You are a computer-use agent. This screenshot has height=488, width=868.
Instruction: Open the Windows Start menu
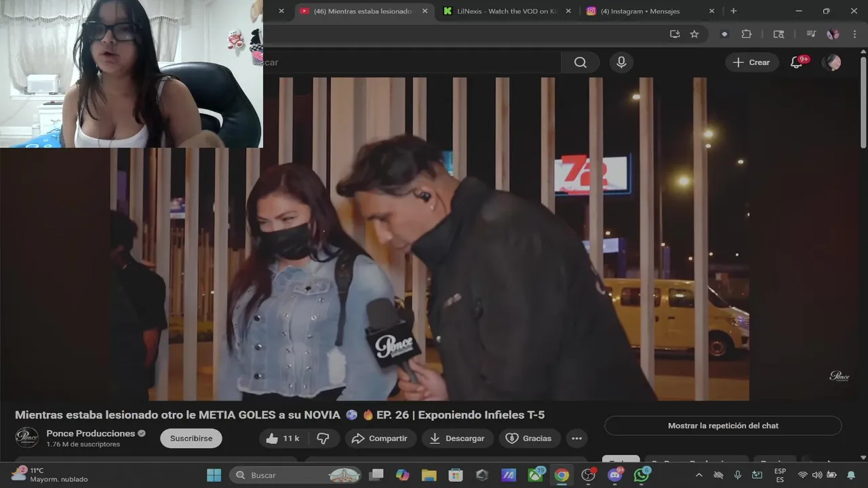click(x=214, y=475)
